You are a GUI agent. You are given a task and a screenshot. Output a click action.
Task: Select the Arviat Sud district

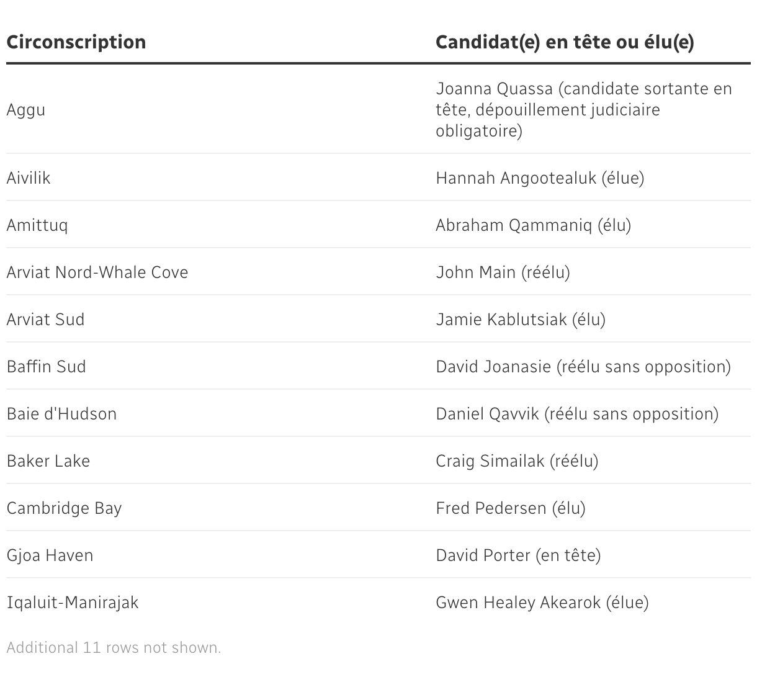click(x=45, y=320)
